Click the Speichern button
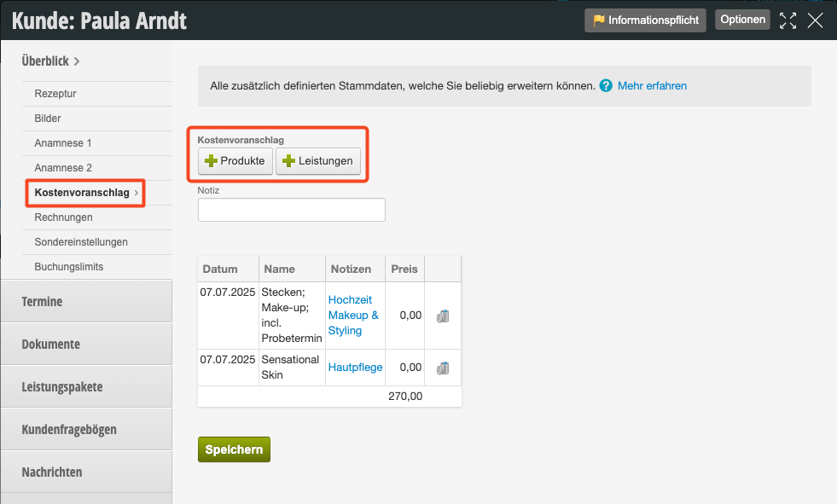The height and width of the screenshot is (504, 837). pos(234,449)
